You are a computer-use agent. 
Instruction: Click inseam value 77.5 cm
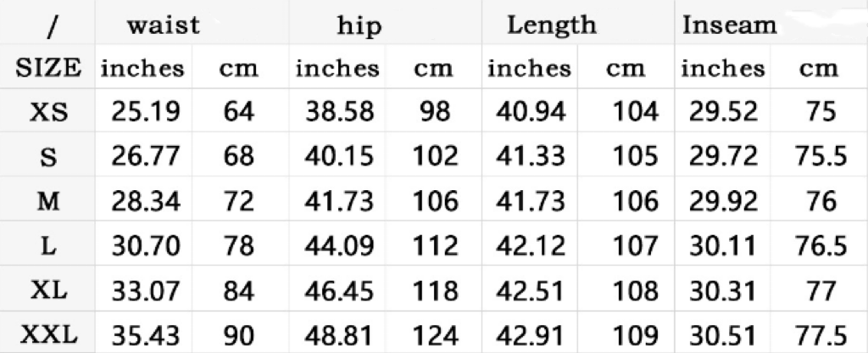821,335
